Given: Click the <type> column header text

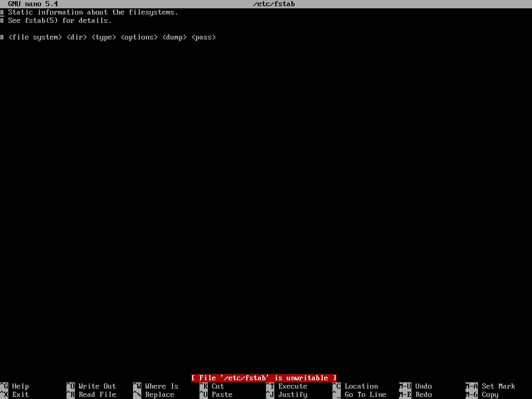Looking at the screenshot, I should (104, 37).
